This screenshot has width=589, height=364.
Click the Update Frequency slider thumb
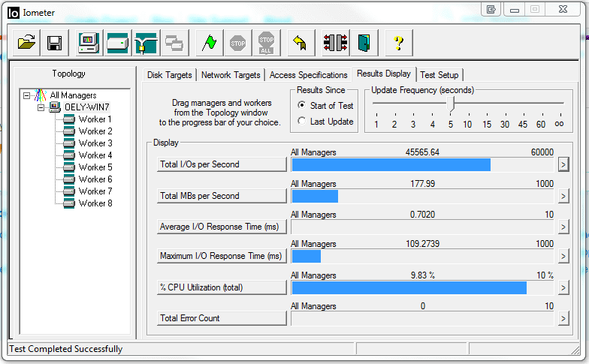tap(451, 104)
